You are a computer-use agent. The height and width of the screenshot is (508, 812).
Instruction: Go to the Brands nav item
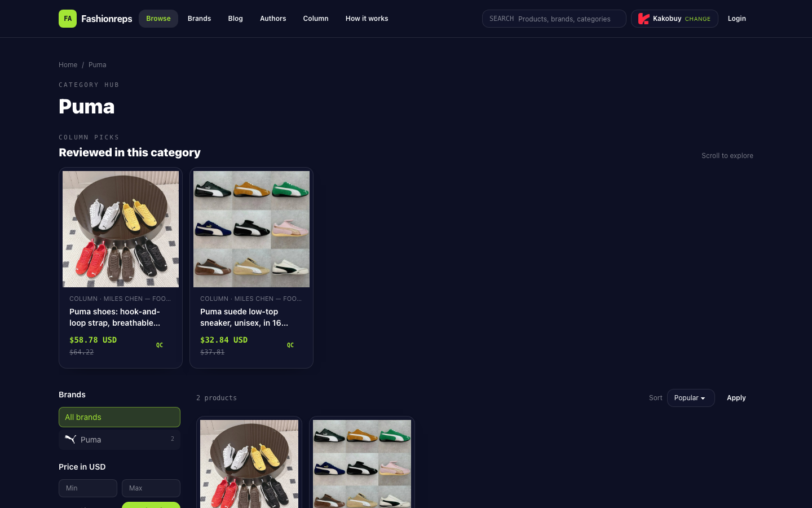point(199,19)
